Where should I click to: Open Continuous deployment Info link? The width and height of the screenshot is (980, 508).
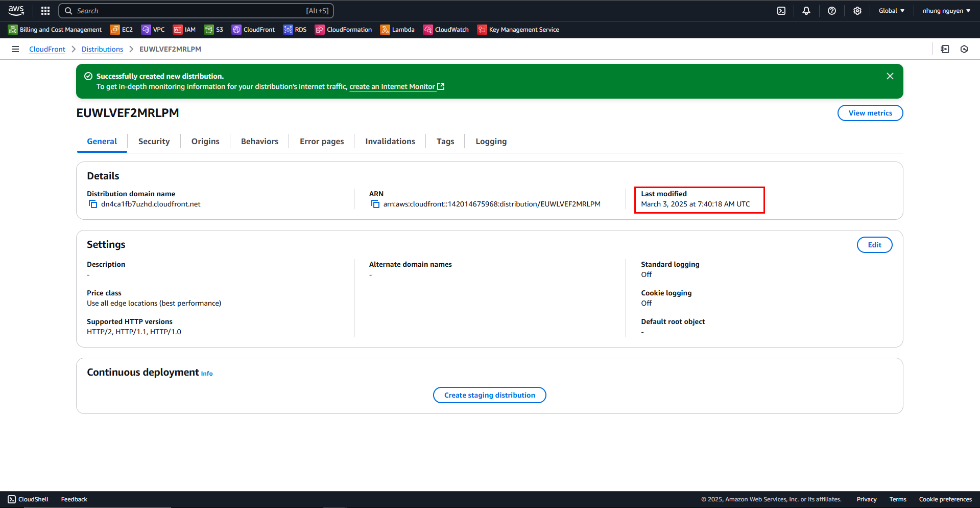click(207, 374)
